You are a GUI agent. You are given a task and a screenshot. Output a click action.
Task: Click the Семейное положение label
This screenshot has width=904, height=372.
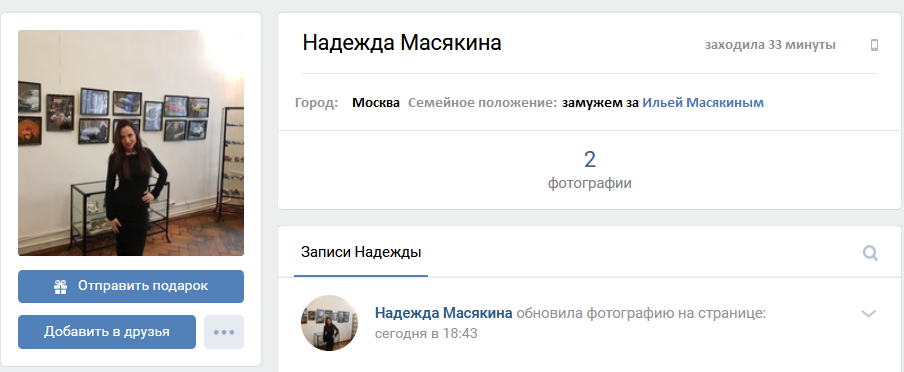click(483, 103)
